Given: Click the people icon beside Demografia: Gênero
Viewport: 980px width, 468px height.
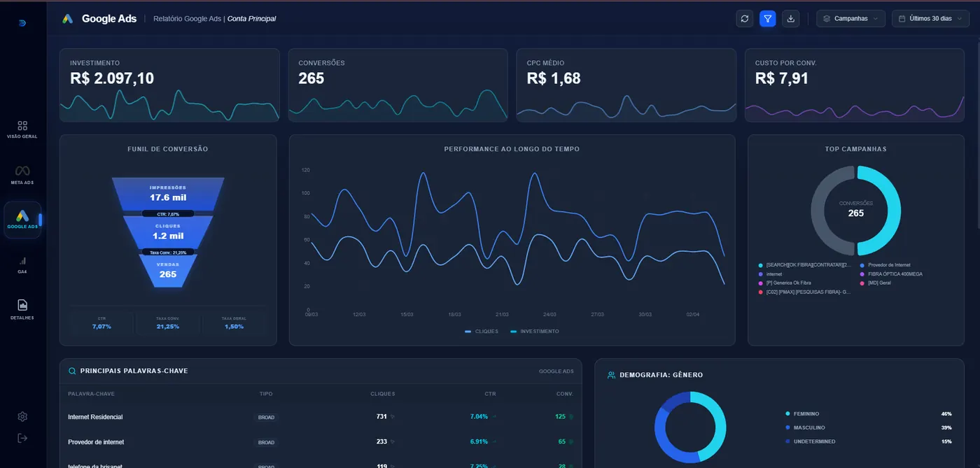Looking at the screenshot, I should pos(612,375).
